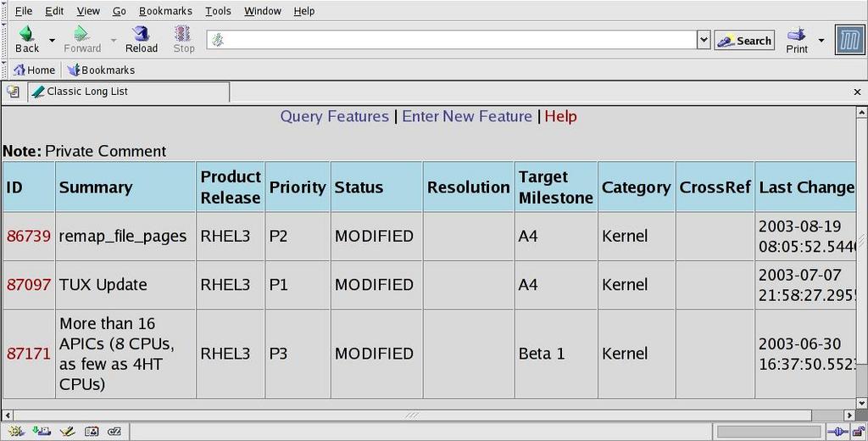Click the new tab button left of tabs
Screen dimensions: 868x441
(x=14, y=92)
